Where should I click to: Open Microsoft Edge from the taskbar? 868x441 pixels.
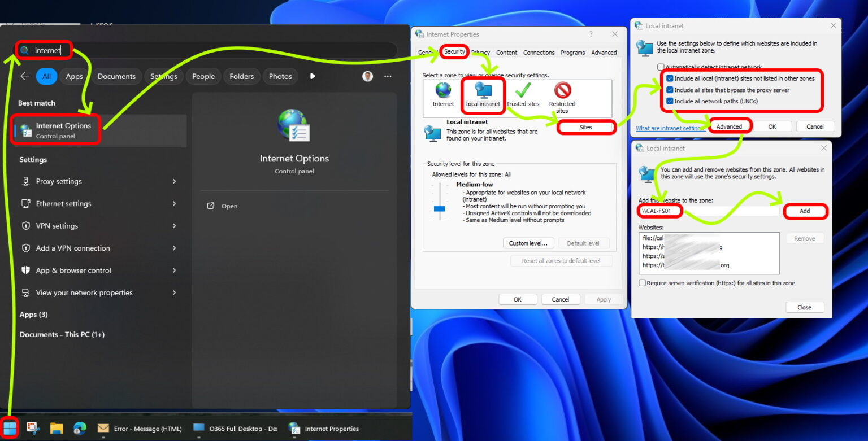coord(80,428)
